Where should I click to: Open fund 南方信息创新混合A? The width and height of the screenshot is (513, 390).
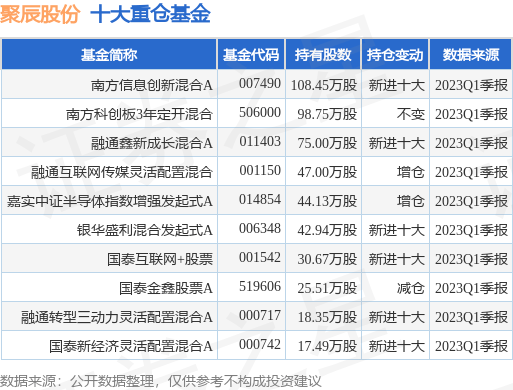coord(152,85)
